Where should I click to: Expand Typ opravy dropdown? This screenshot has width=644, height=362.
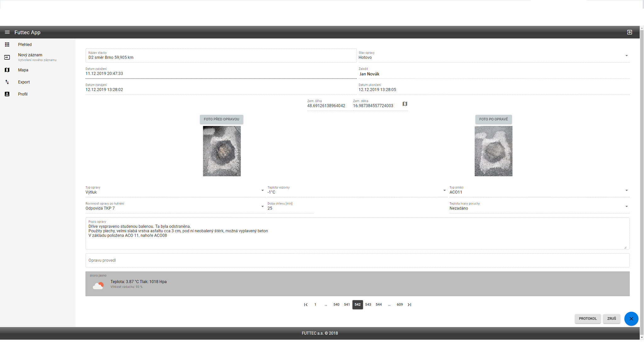click(x=175, y=190)
